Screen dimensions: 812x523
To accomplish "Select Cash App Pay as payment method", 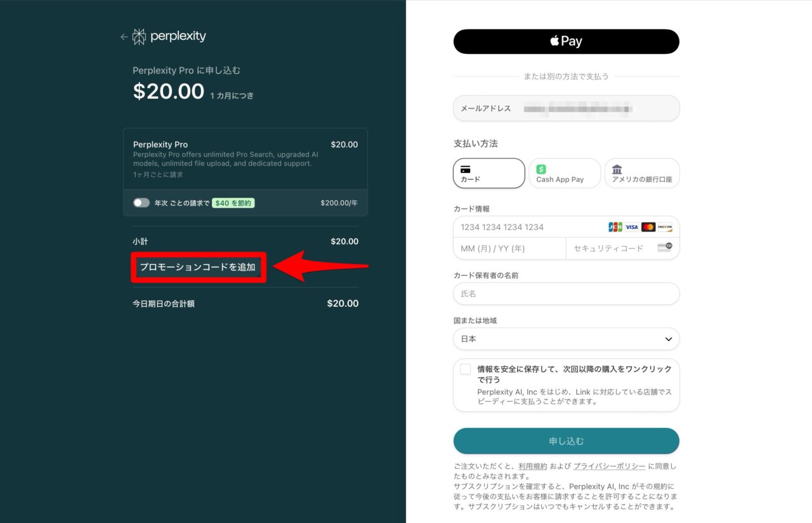I will pyautogui.click(x=564, y=173).
